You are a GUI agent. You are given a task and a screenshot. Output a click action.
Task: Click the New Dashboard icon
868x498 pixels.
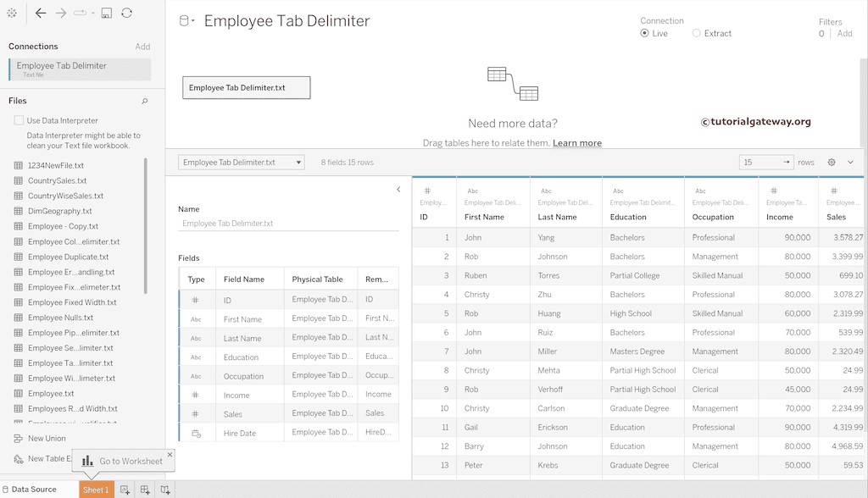pos(146,490)
